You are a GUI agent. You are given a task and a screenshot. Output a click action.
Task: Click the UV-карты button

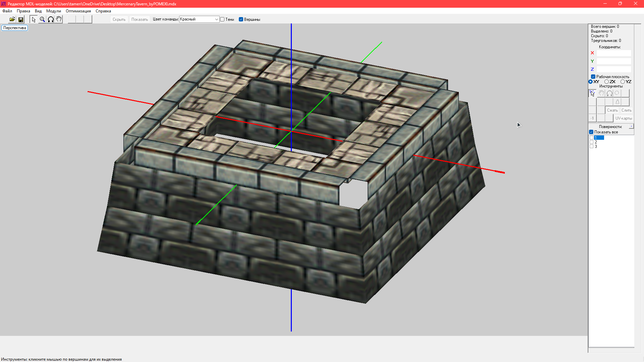(624, 118)
